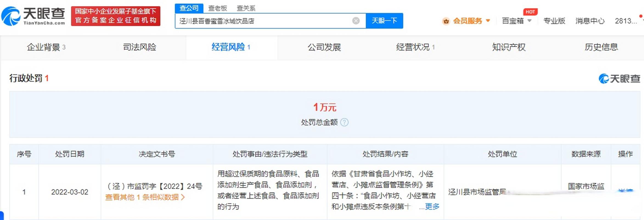
Task: Open the user account 2813... menu
Action: click(x=626, y=21)
